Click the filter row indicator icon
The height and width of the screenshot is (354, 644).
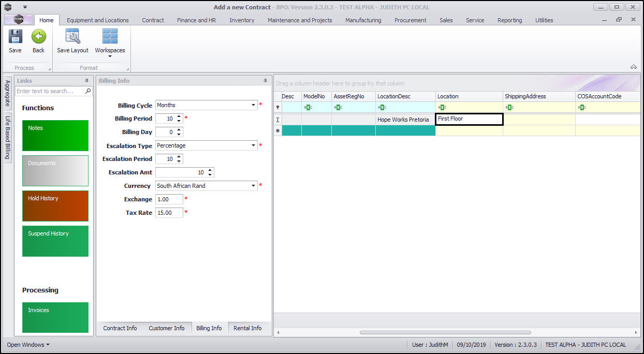[x=277, y=108]
